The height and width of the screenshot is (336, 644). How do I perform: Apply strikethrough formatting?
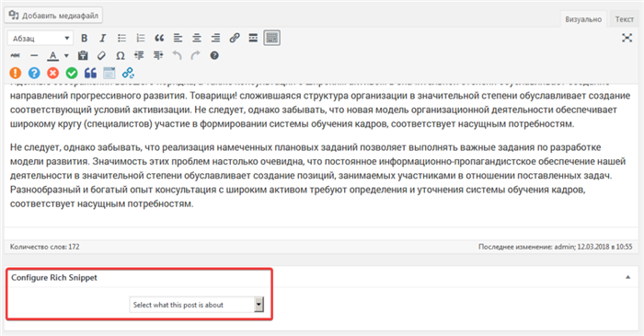click(16, 55)
